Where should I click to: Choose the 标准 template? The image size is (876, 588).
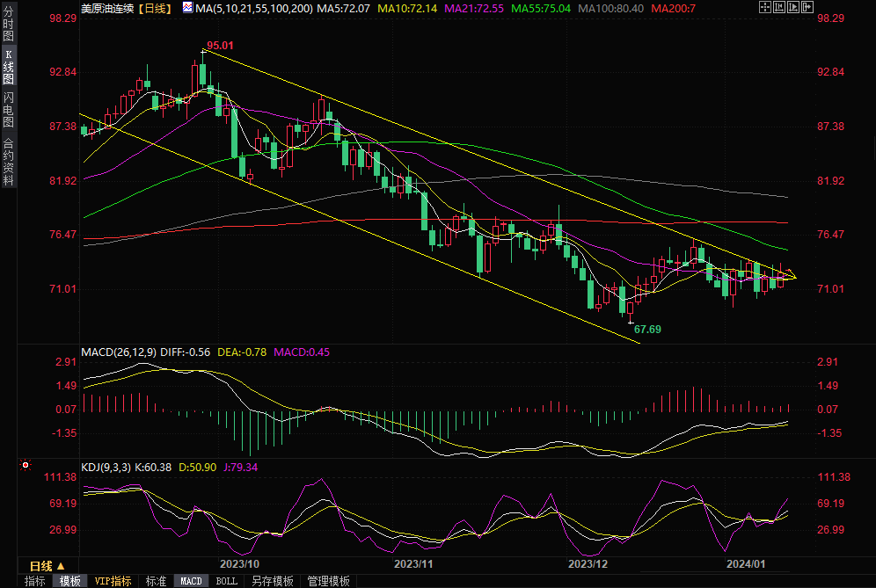pyautogui.click(x=156, y=581)
